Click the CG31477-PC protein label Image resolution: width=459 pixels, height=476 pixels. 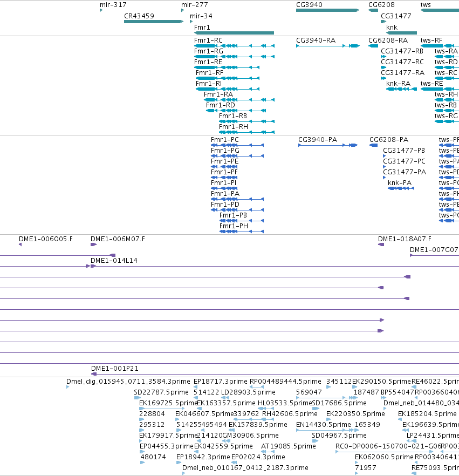[x=405, y=161]
